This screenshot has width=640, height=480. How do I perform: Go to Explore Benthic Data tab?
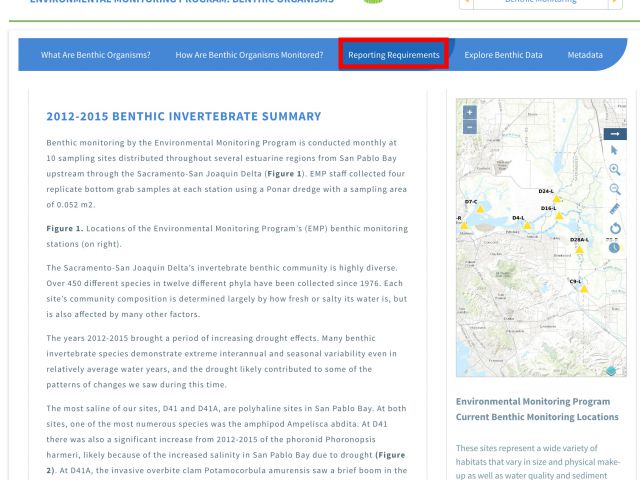[503, 55]
